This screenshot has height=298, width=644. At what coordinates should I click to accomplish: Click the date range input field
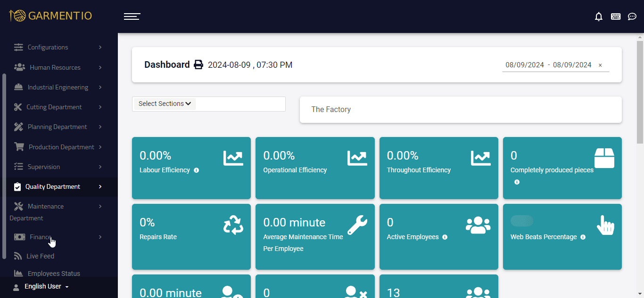[548, 65]
